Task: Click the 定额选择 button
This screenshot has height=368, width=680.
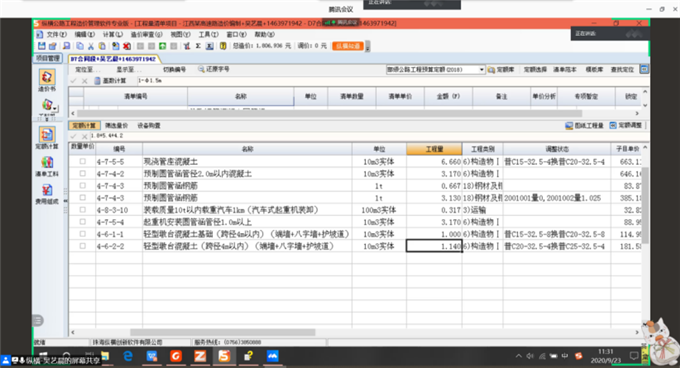Action: pyautogui.click(x=535, y=69)
